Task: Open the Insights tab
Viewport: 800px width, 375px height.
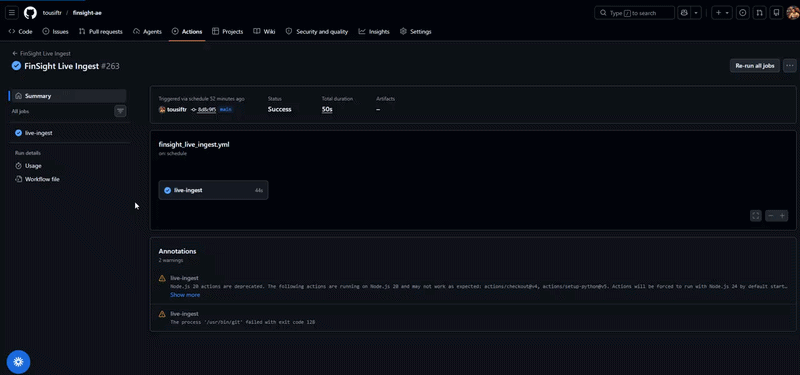Action: pos(374,32)
